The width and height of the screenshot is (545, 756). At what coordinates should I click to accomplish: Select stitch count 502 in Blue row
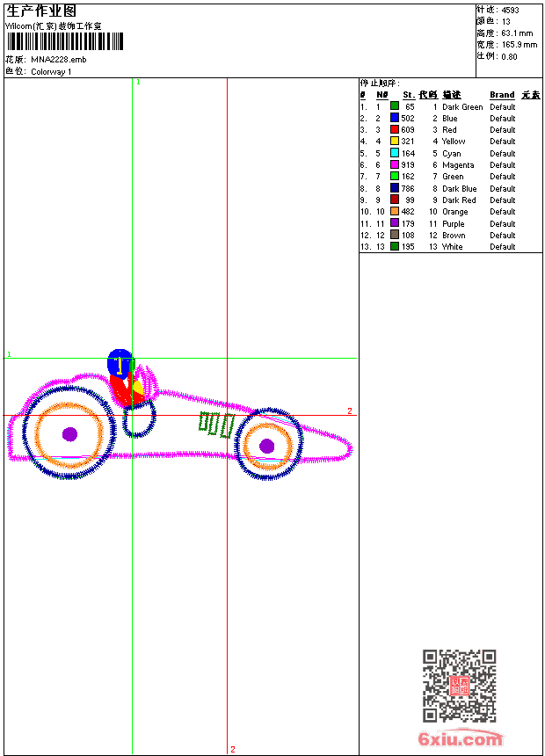[x=408, y=118]
